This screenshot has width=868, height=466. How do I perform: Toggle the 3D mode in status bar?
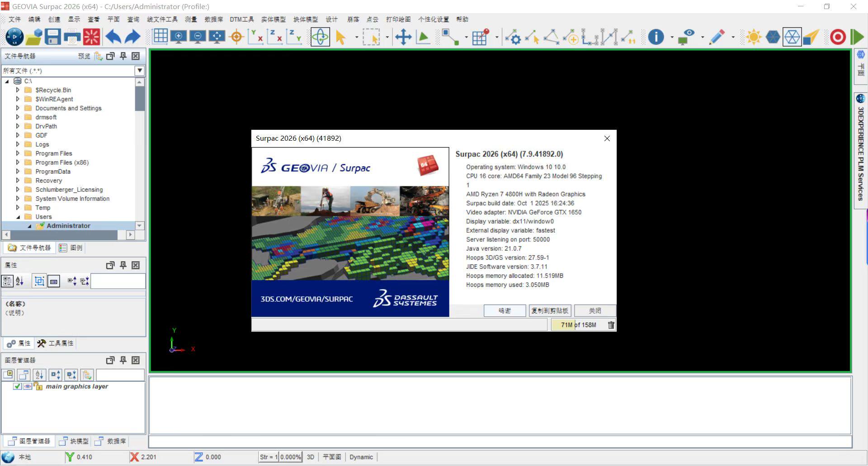point(311,457)
